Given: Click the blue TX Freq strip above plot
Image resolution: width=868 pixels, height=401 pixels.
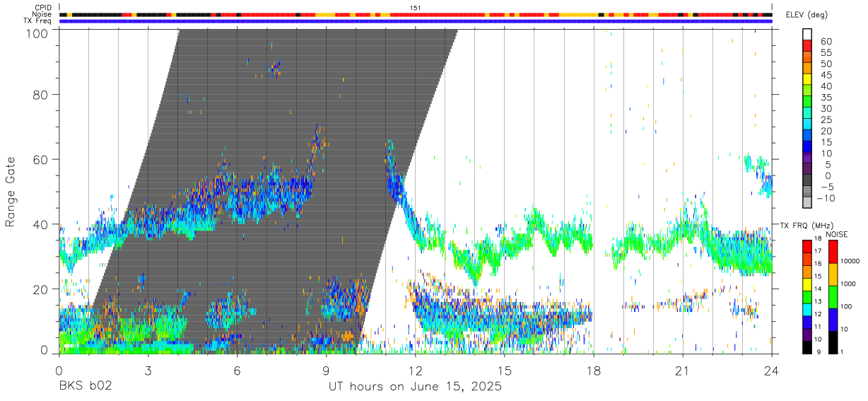Looking at the screenshot, I should point(416,21).
